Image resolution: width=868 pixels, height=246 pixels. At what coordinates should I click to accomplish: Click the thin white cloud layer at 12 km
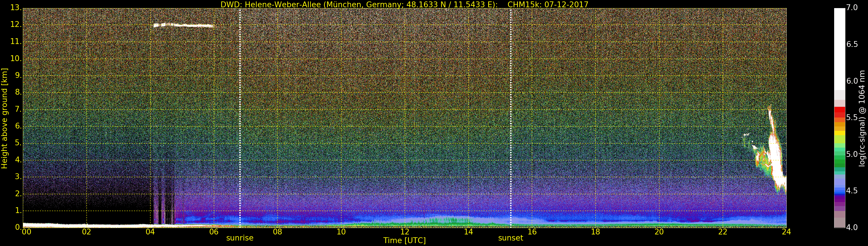(x=184, y=25)
